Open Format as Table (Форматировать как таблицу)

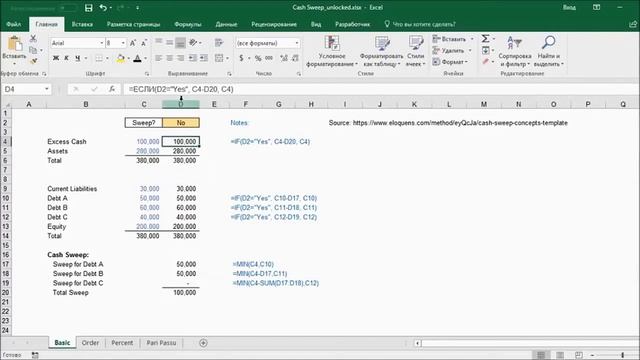tap(382, 51)
